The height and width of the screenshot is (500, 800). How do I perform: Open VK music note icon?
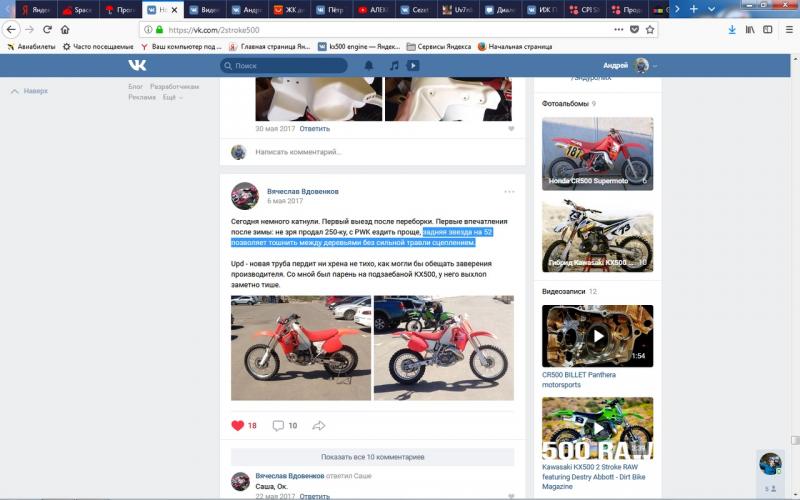394,65
